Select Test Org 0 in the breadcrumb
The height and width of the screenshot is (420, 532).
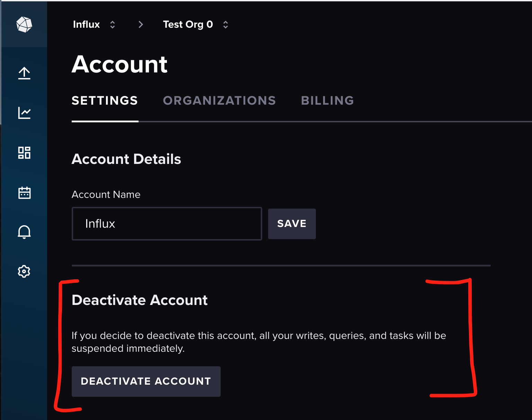click(188, 24)
